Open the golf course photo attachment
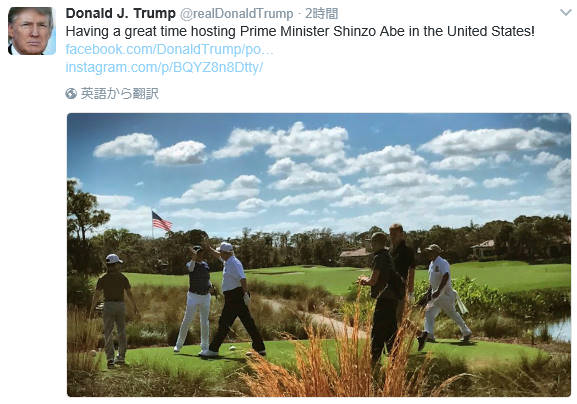Viewport: 577px width, 404px height. click(x=319, y=255)
